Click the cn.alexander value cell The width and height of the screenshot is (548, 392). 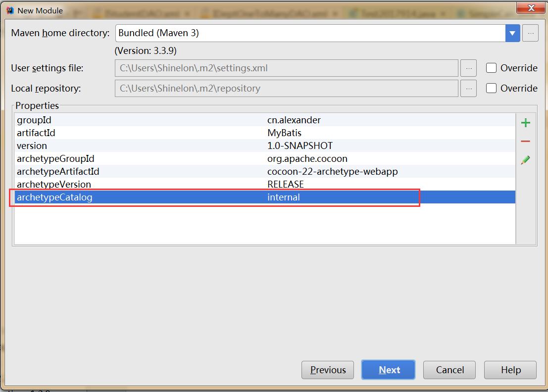294,120
